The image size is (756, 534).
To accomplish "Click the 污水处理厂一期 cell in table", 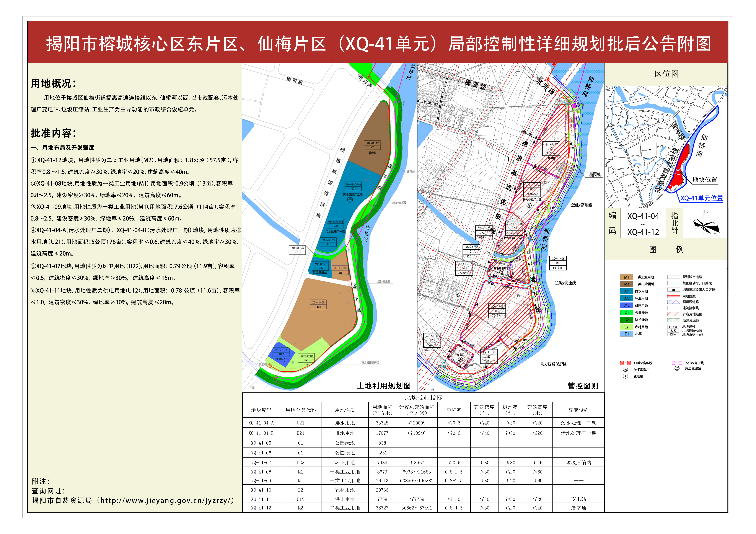I will [x=578, y=433].
